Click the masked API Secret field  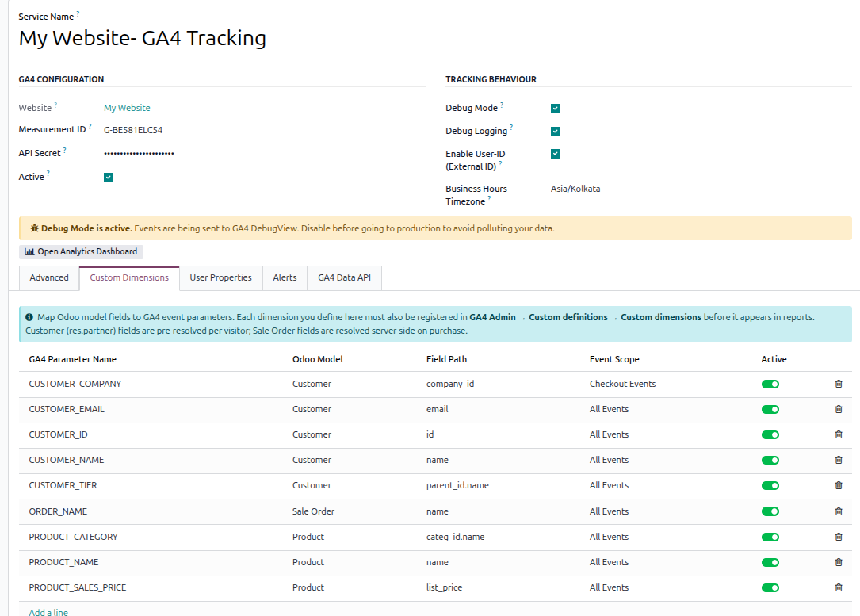(139, 153)
